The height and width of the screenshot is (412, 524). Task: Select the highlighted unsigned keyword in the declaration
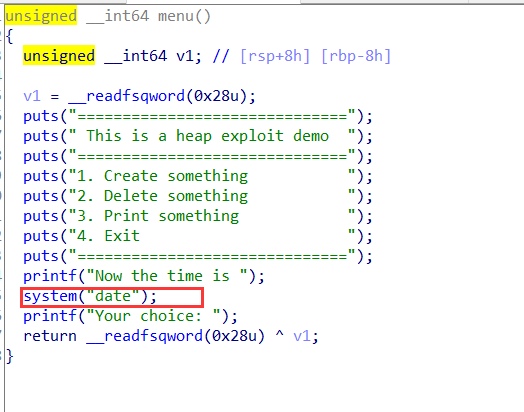(x=59, y=56)
